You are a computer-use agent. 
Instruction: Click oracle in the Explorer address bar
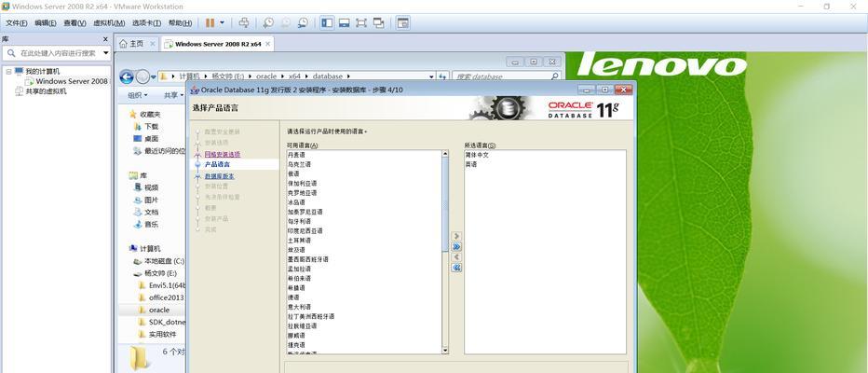[x=266, y=76]
